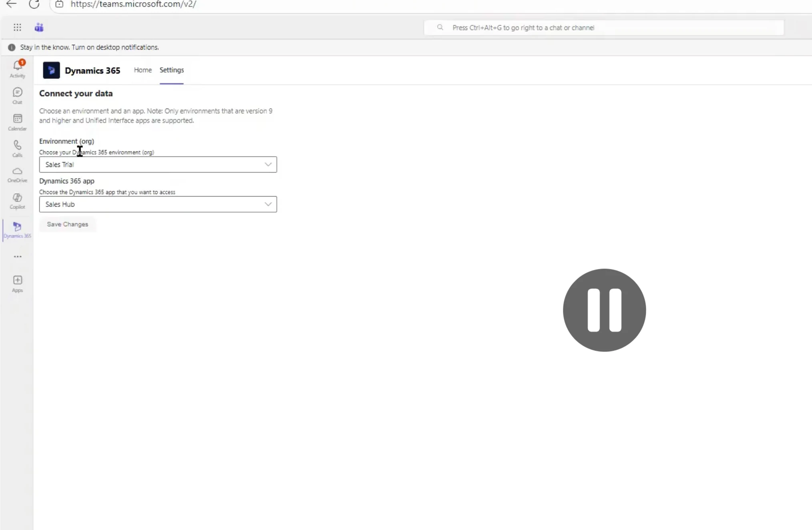Reload the page with refresh icon

click(34, 4)
